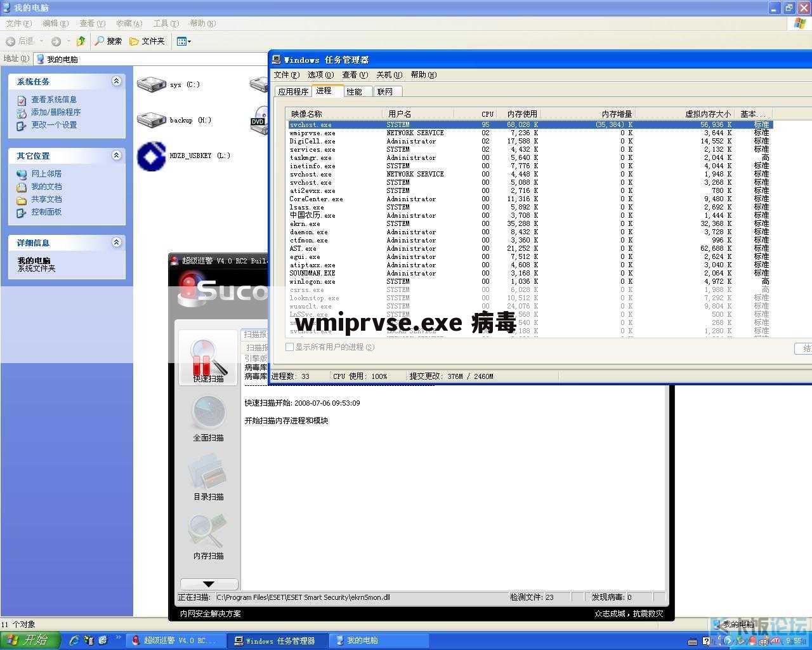Open the HDZB_USBKEY (L:) drive icon
812x650 pixels.
coord(151,156)
